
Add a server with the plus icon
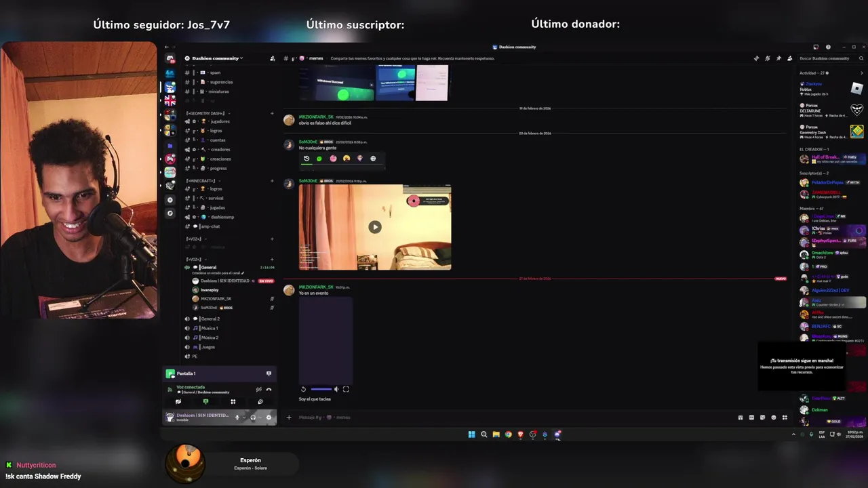(170, 200)
